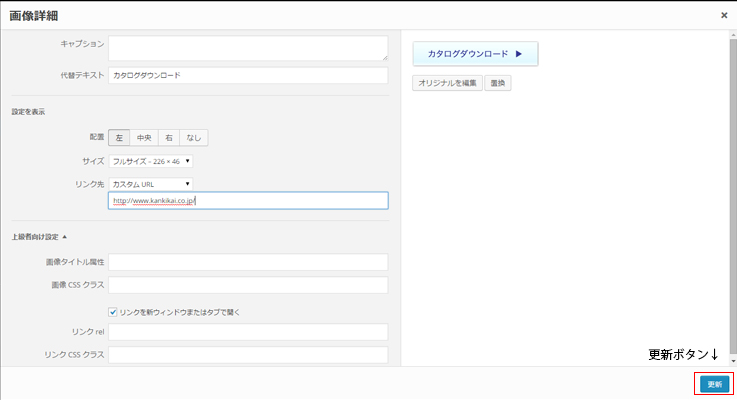Focus the キャプション text area
Viewport: 737px width, 400px height.
pyautogui.click(x=248, y=48)
